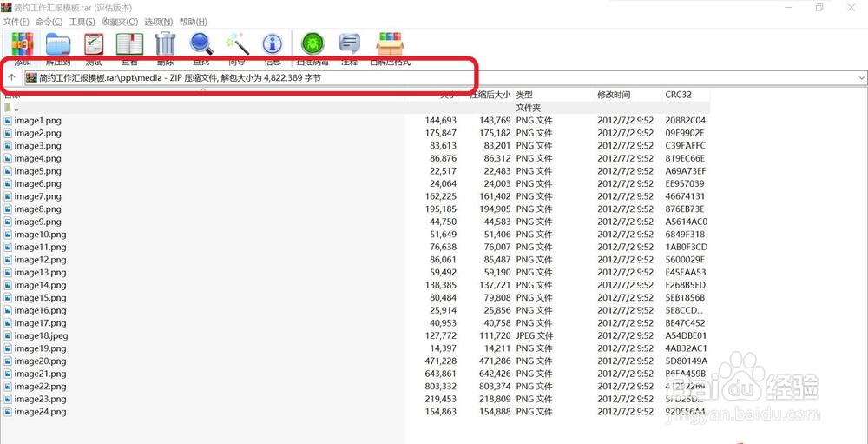
Task: Click size value 471,228
Action: click(441, 361)
